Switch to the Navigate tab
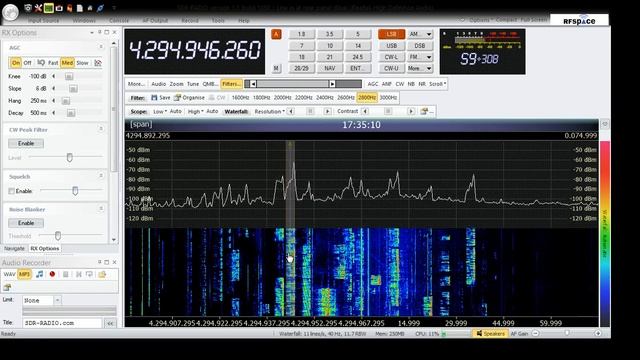The image size is (640, 360). pyautogui.click(x=14, y=249)
